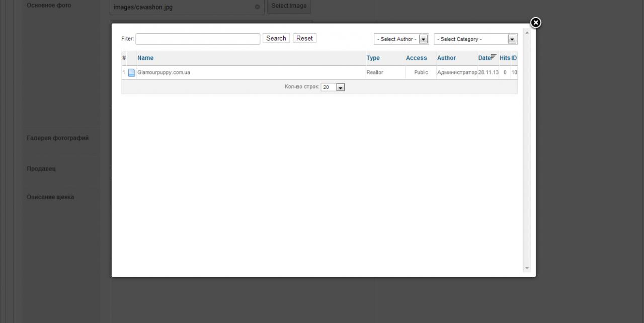Image resolution: width=644 pixels, height=323 pixels.
Task: Click the Select Image button
Action: (289, 6)
